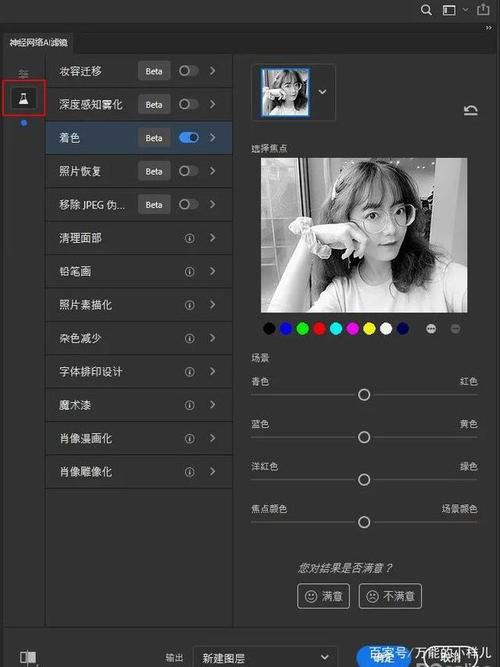Click the 蓝色 to 黄色 slider handle
The height and width of the screenshot is (667, 500).
364,437
